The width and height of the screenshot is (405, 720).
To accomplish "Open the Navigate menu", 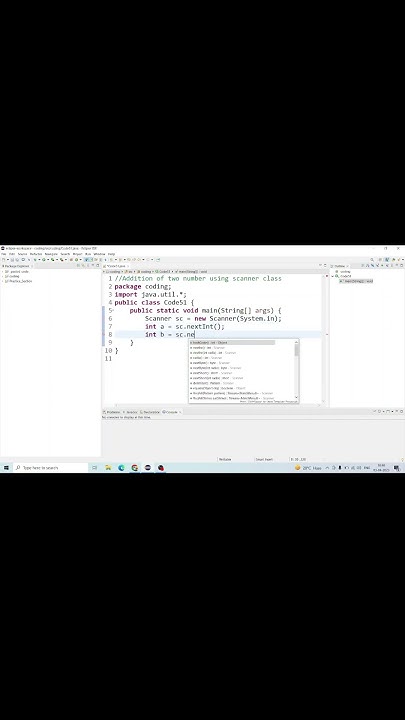I will click(x=51, y=254).
